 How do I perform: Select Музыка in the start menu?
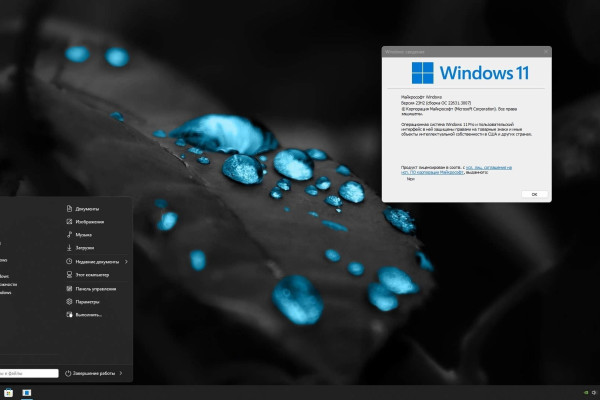click(79, 235)
